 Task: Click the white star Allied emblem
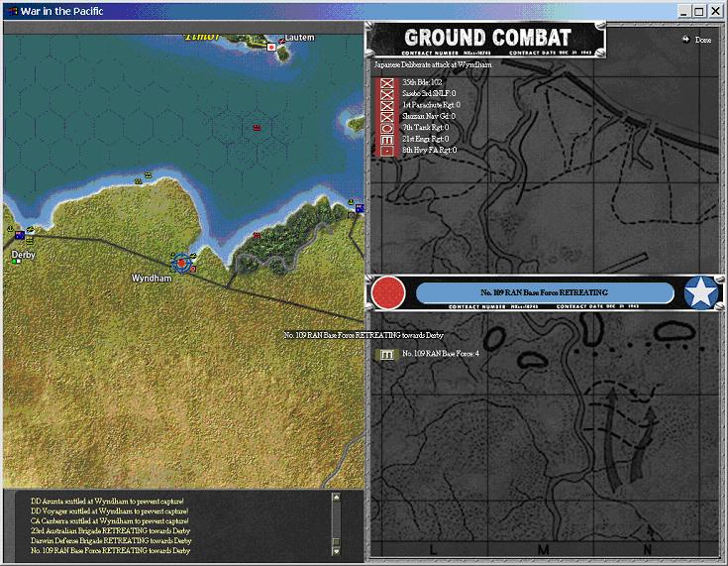(x=701, y=292)
